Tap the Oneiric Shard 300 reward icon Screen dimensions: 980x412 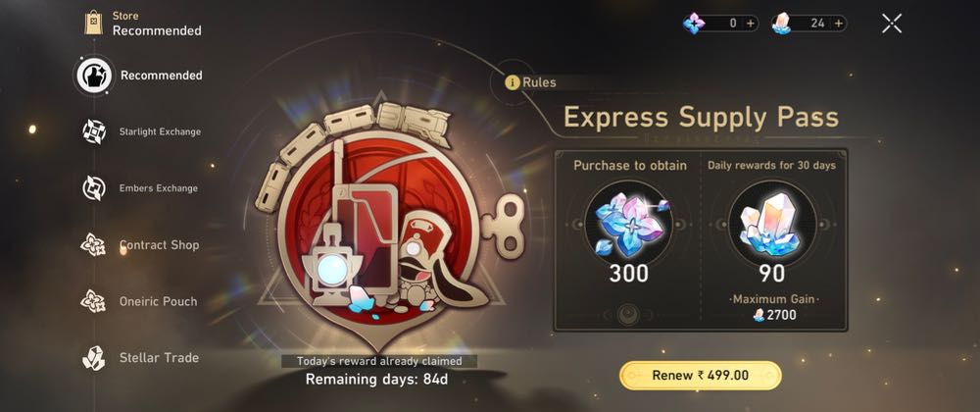629,224
